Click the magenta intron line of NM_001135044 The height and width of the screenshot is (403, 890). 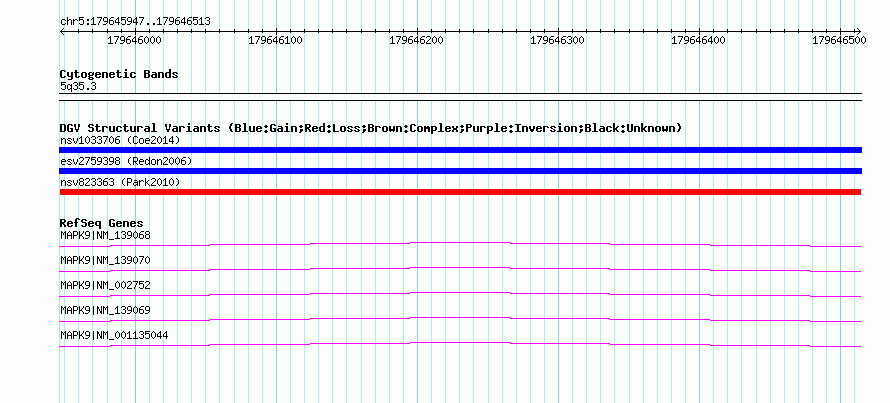click(x=460, y=344)
